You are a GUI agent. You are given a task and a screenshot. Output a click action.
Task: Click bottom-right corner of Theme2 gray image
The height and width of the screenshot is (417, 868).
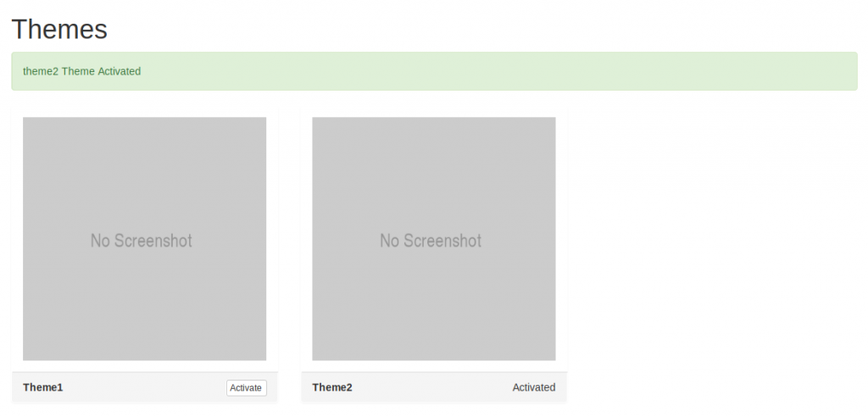[x=552, y=357]
